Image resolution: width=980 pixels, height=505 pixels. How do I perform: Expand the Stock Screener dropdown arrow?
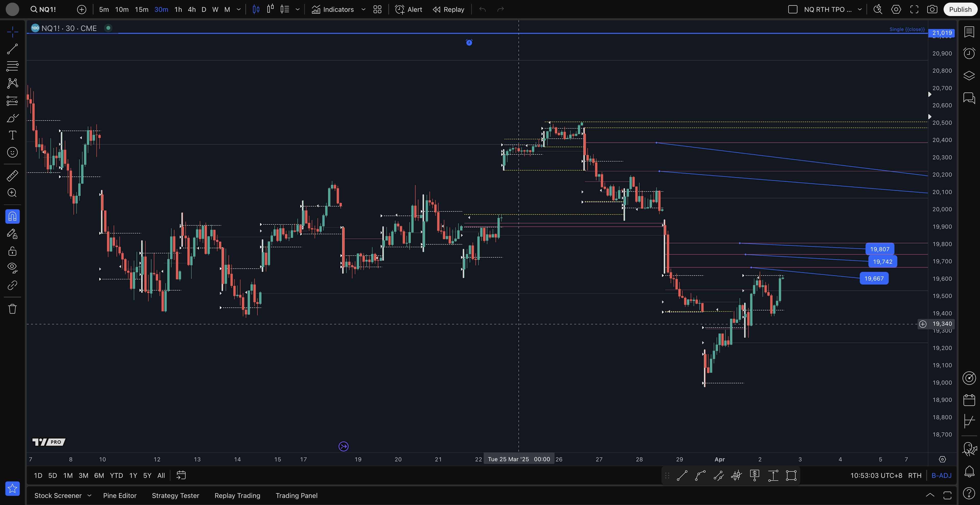coord(89,496)
